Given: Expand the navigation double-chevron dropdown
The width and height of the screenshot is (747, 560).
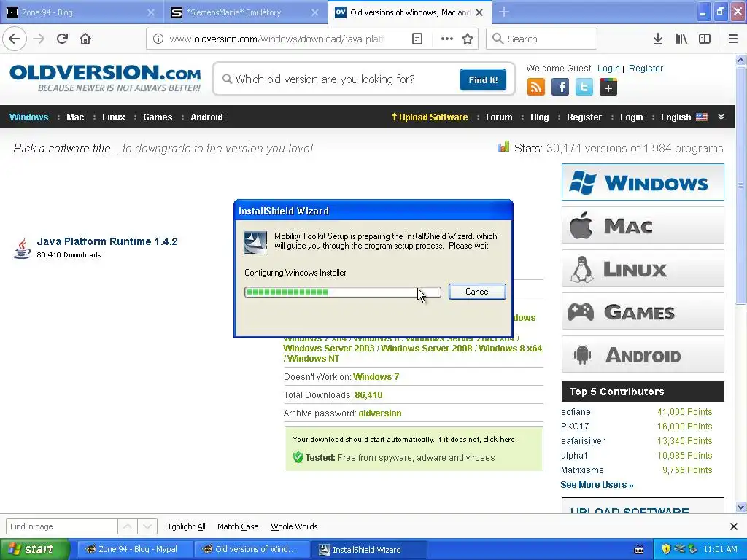Looking at the screenshot, I should click(721, 117).
